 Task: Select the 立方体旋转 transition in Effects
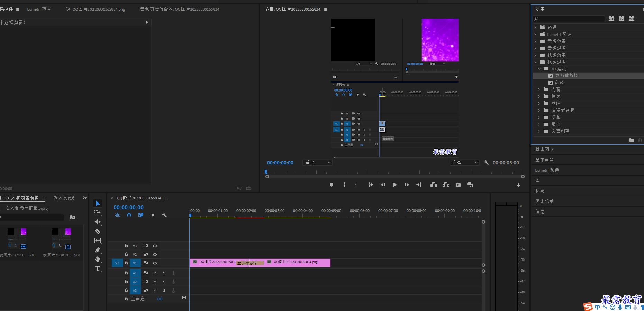566,76
